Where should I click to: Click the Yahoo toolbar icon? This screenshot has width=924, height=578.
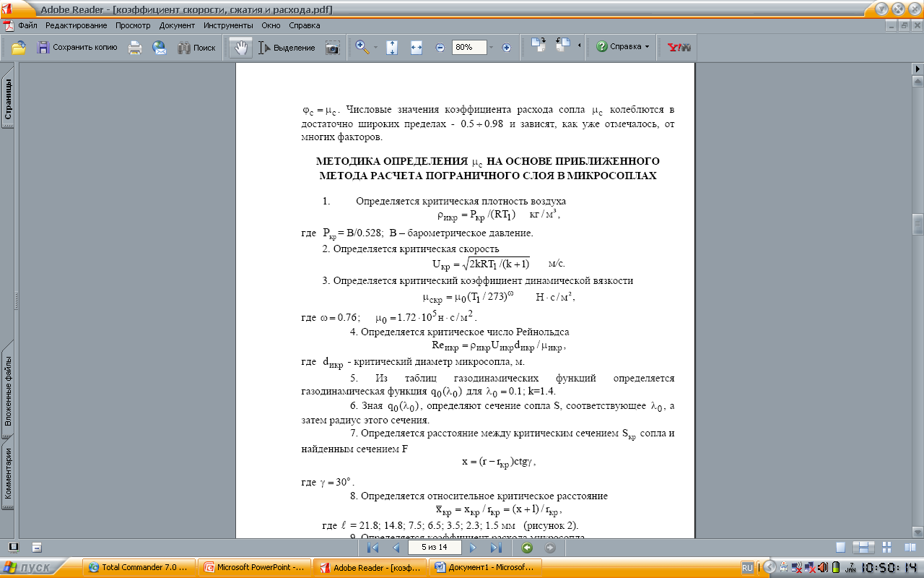[x=679, y=48]
